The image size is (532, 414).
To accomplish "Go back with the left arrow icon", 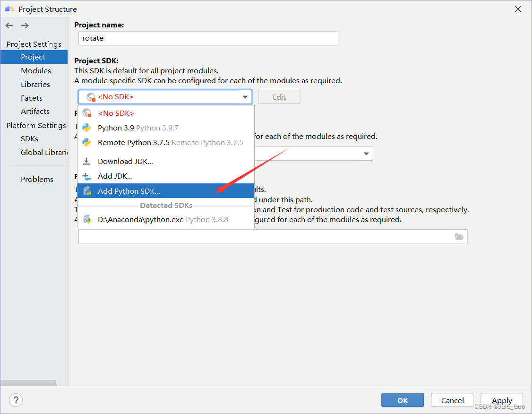I will (9, 26).
